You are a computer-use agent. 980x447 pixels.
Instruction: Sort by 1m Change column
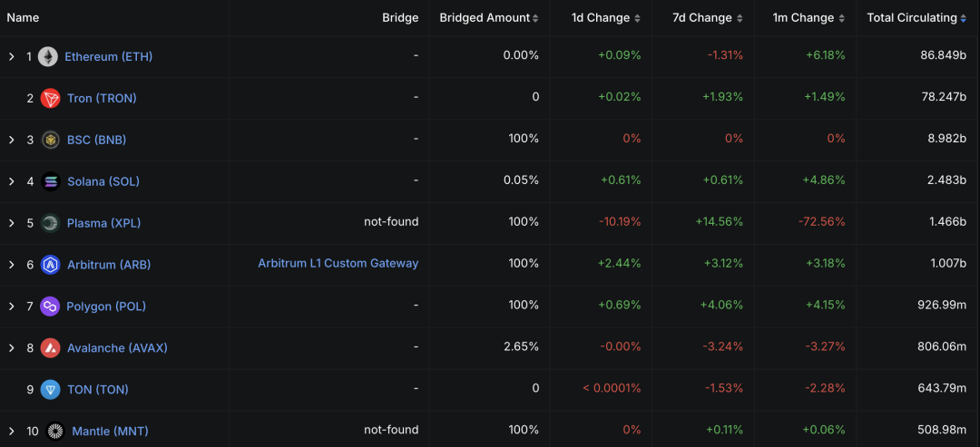pyautogui.click(x=810, y=18)
